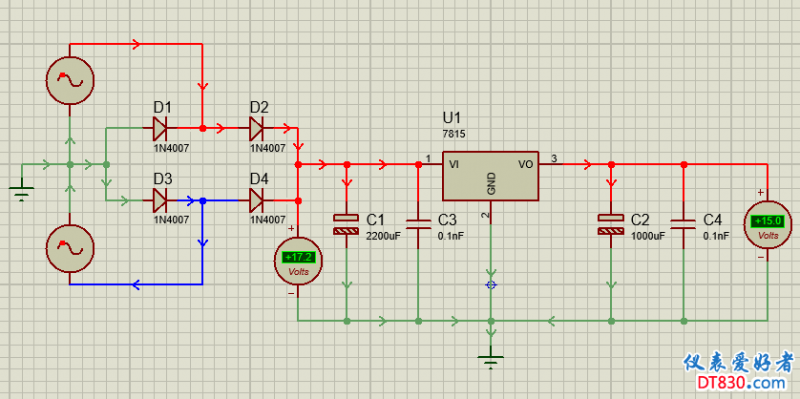Image resolution: width=800 pixels, height=399 pixels.
Task: Select capacitor C3 symbol
Action: point(418,225)
